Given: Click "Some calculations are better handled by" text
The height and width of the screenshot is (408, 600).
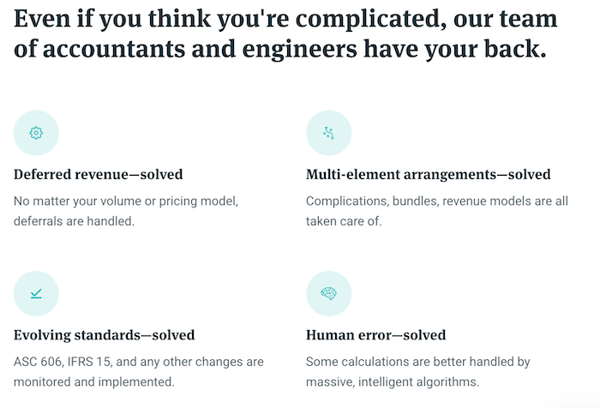Looking at the screenshot, I should pyautogui.click(x=418, y=362).
